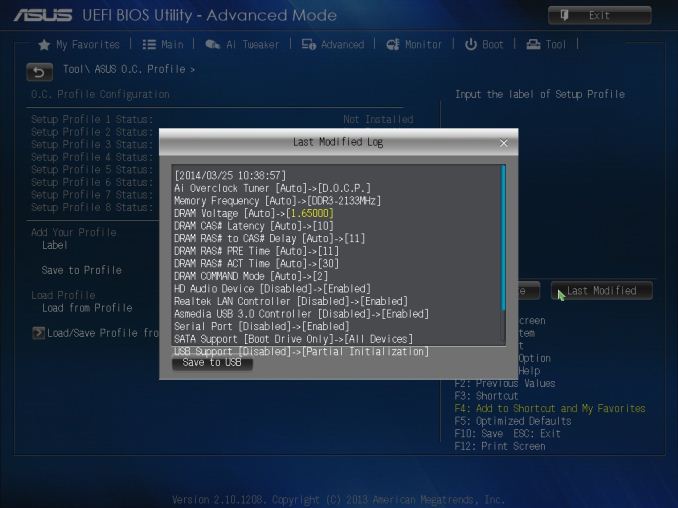Viewport: 678px width, 508px height.
Task: Click the Main tab list icon
Action: (x=149, y=45)
